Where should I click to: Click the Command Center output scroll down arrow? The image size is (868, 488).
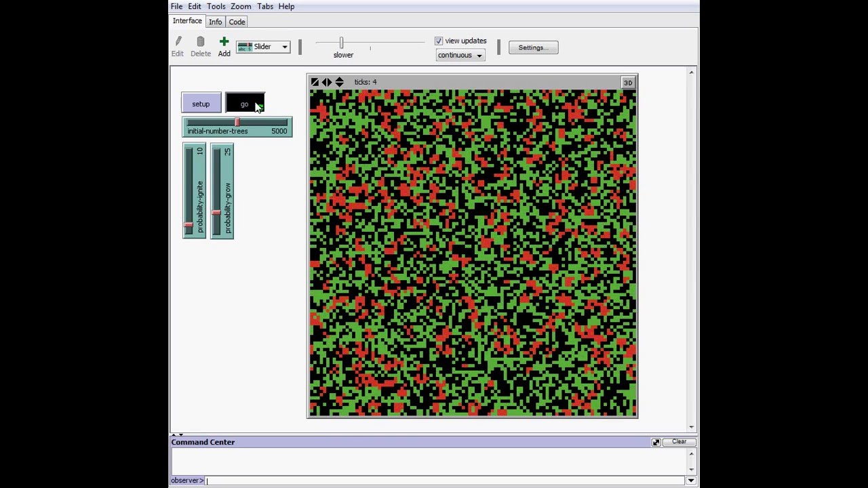692,470
